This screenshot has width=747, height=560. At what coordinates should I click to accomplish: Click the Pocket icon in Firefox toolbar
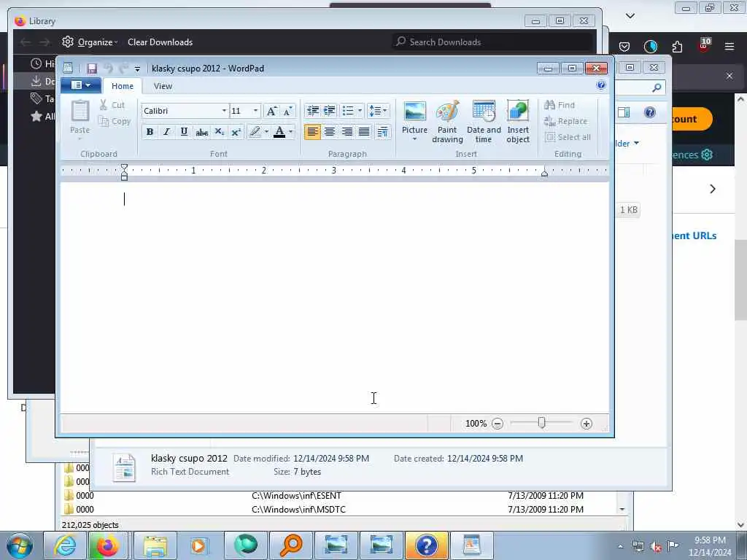624,46
